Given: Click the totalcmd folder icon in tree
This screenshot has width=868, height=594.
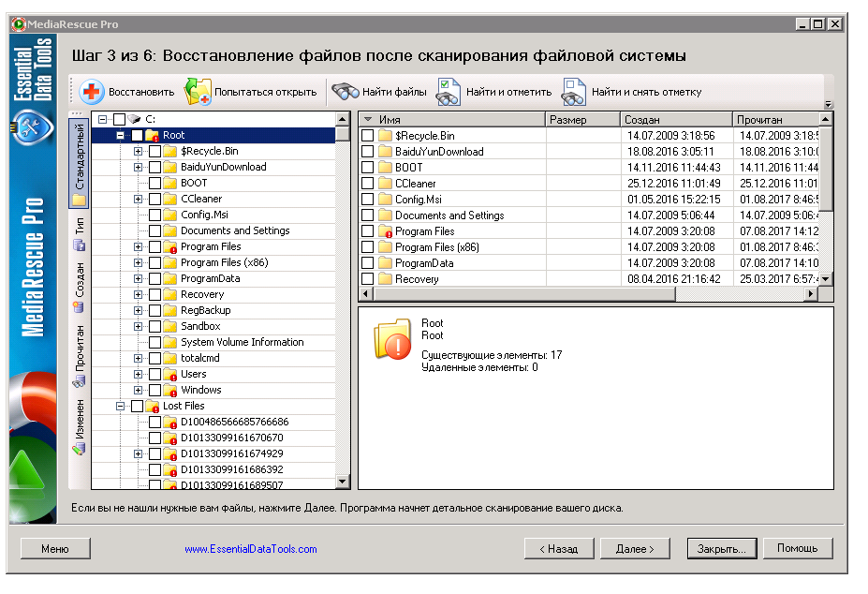Looking at the screenshot, I should [x=170, y=359].
